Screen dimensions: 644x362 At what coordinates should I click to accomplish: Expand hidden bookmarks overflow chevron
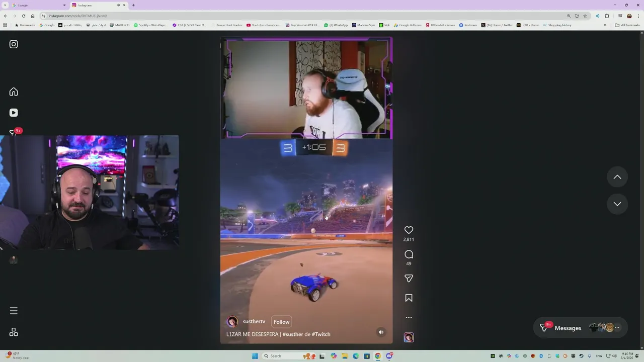click(605, 25)
